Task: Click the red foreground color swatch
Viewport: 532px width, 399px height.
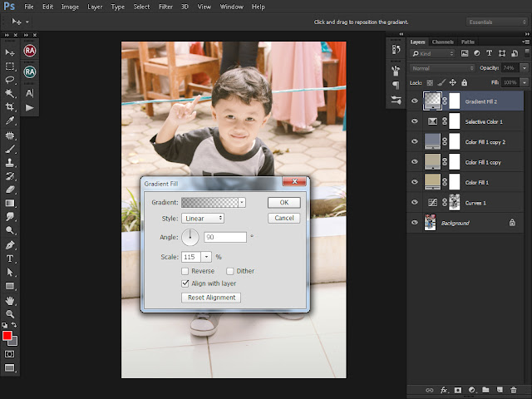Action: [7, 337]
